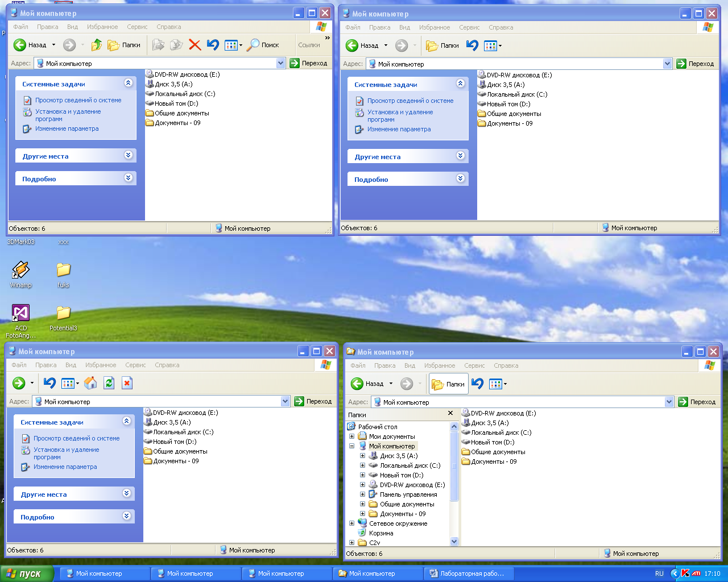Open the » toolbar overflow chevron near Ссылки

(x=327, y=38)
